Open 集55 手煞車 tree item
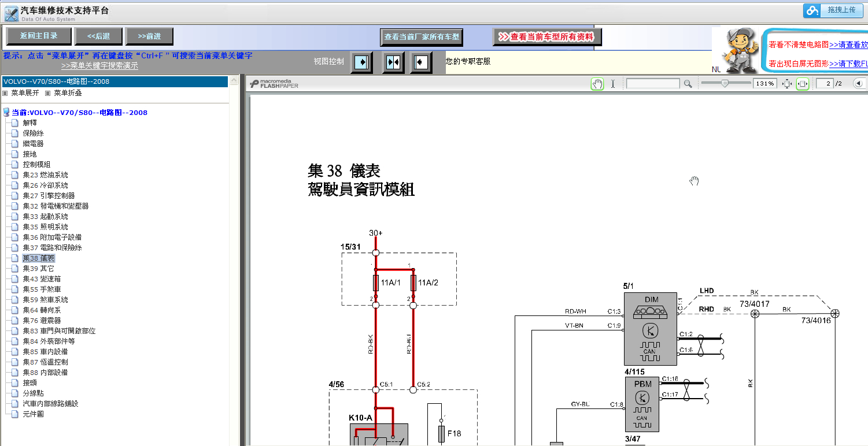Viewport: 868px width, 446px height. [x=42, y=289]
